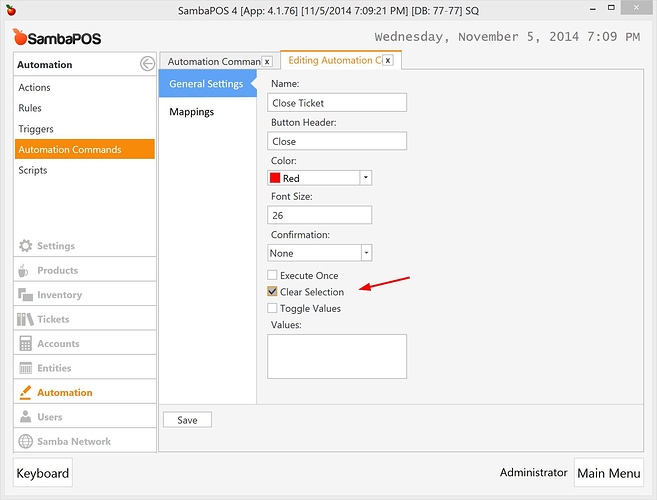Click the apple icon in the title bar
657x500 pixels.
click(x=11, y=10)
